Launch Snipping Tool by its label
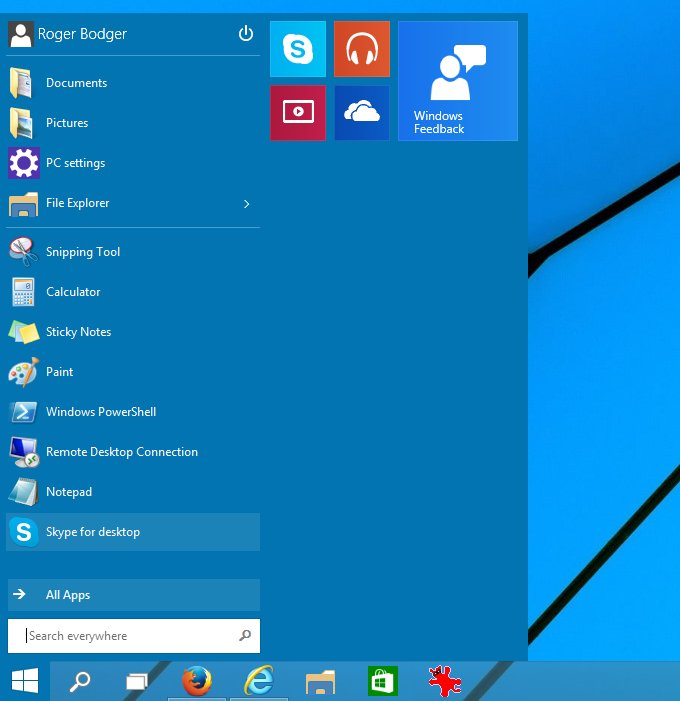680x701 pixels. point(83,252)
